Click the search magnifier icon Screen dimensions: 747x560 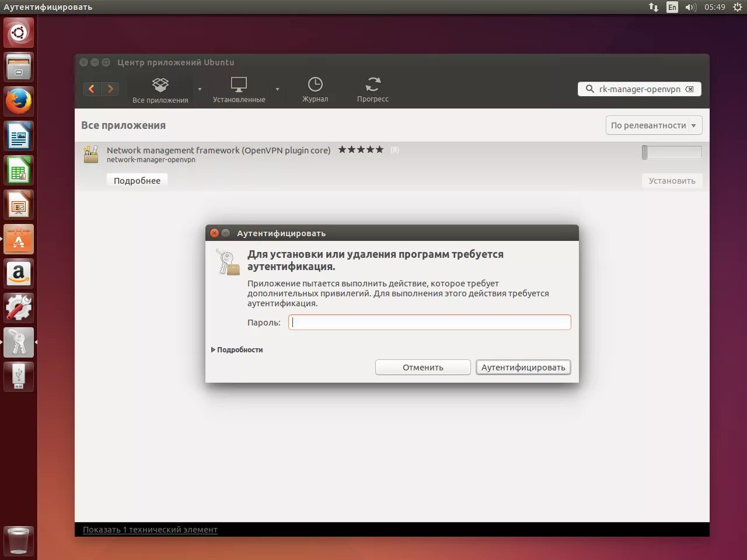[589, 89]
